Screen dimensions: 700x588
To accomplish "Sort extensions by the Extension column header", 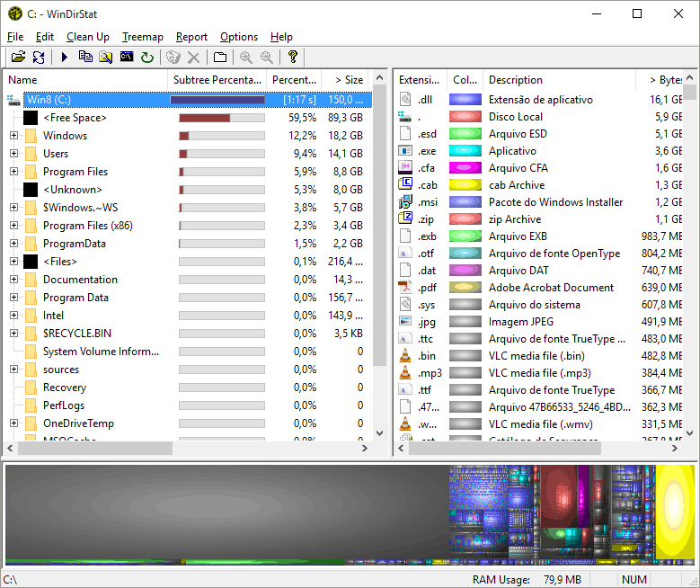I will [x=420, y=80].
